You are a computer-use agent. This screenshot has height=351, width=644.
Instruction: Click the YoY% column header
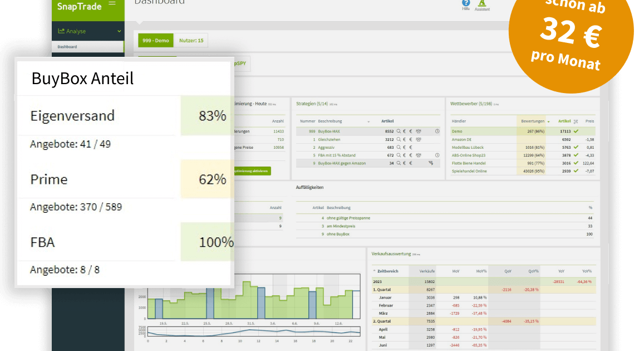click(x=587, y=271)
